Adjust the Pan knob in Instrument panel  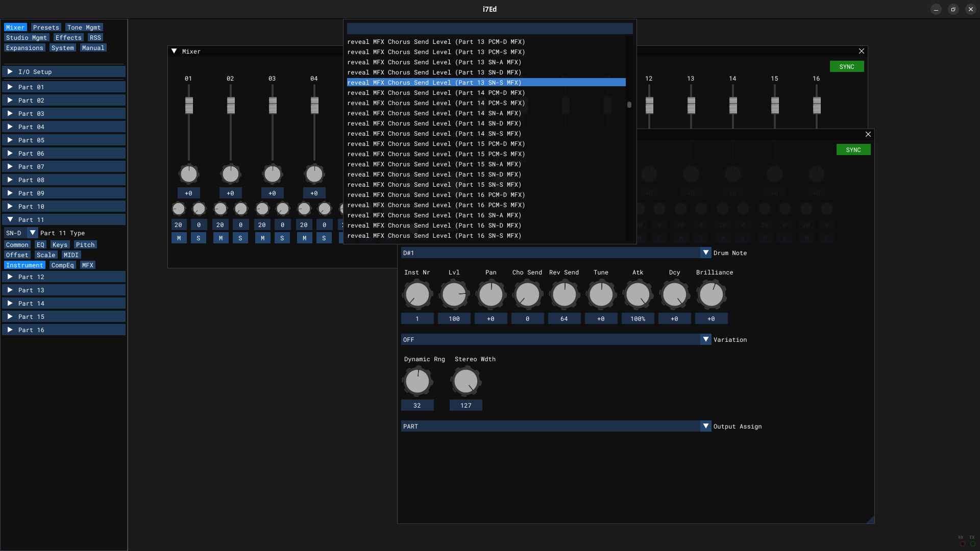coord(491,294)
